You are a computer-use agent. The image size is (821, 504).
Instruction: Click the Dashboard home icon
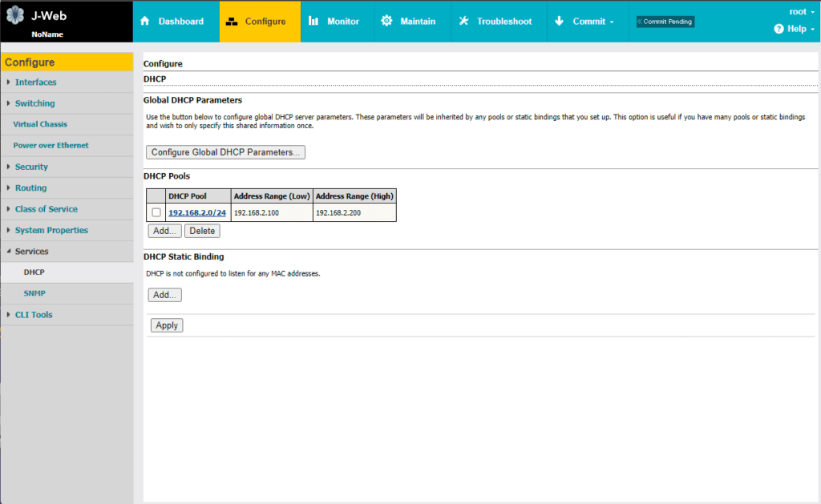(145, 21)
